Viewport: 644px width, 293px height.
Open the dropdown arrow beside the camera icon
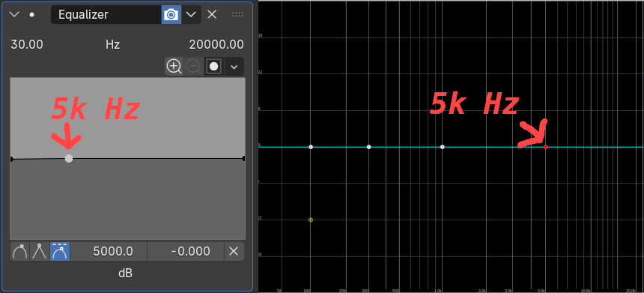pos(191,15)
